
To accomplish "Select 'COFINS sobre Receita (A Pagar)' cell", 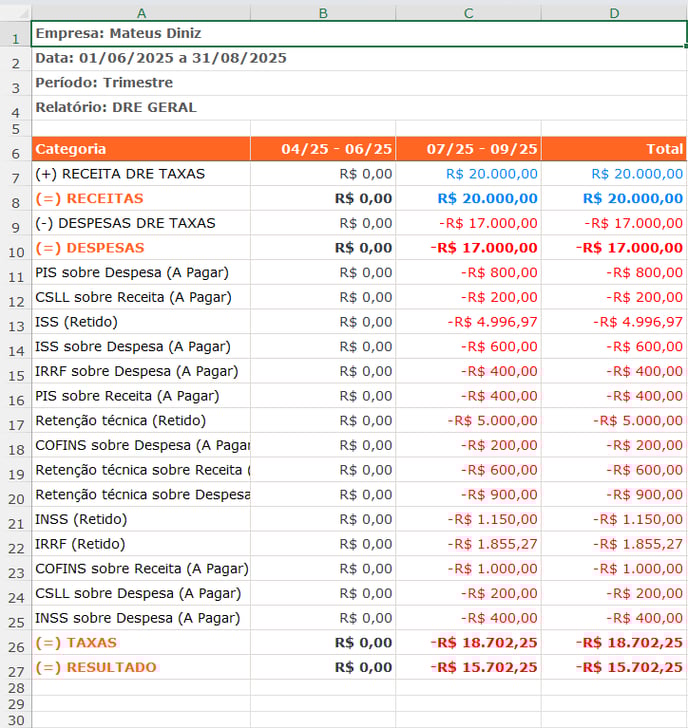I will click(141, 568).
